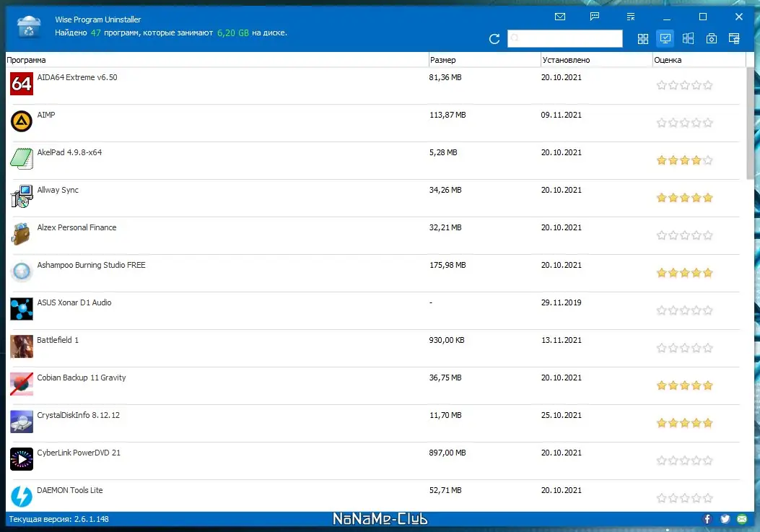
Task: Click AIMP star rating
Action: coord(684,123)
